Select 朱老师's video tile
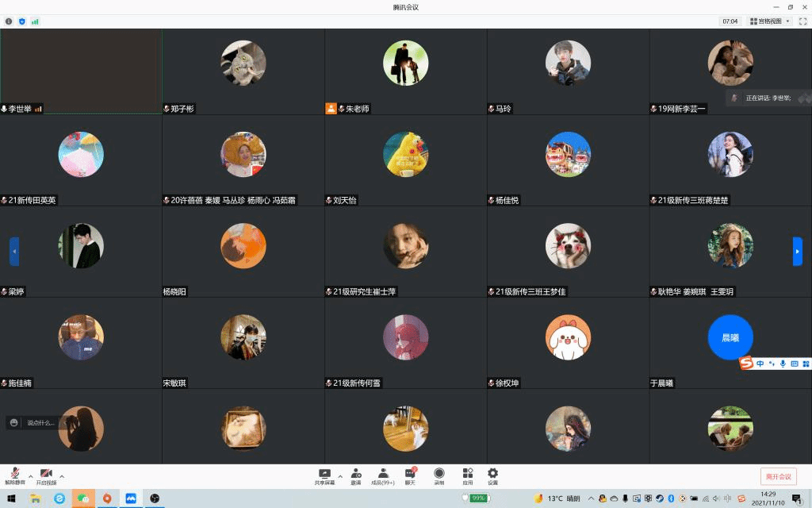This screenshot has height=508, width=812. pyautogui.click(x=405, y=71)
